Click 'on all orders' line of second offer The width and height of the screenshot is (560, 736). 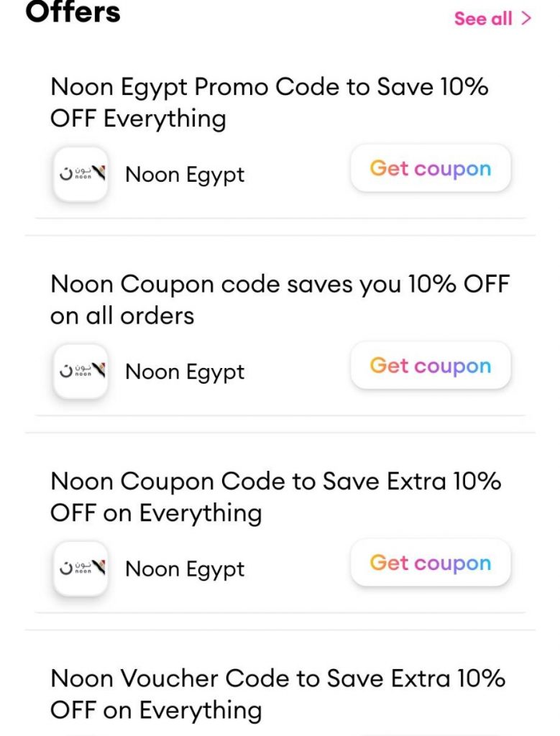122,316
